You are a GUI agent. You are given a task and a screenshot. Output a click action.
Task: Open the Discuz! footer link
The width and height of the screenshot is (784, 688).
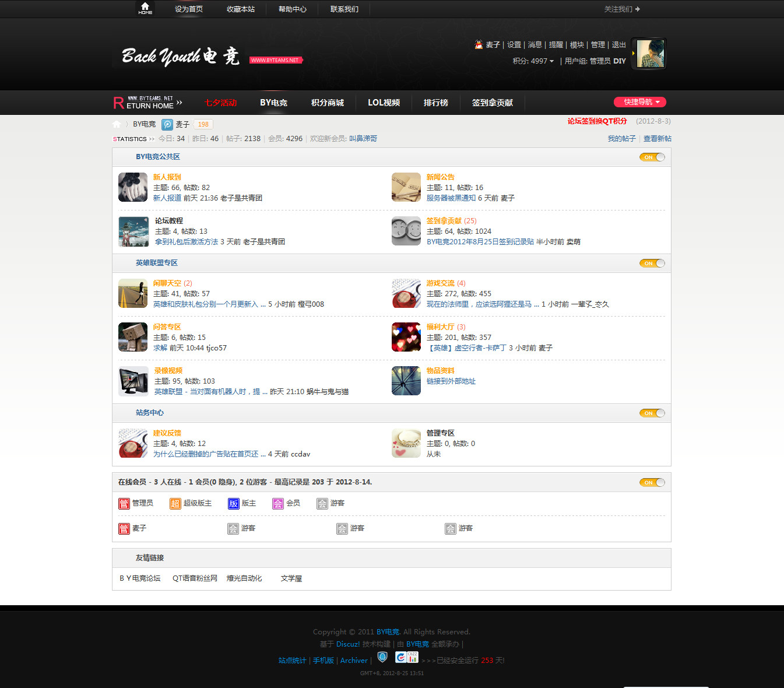[x=348, y=644]
